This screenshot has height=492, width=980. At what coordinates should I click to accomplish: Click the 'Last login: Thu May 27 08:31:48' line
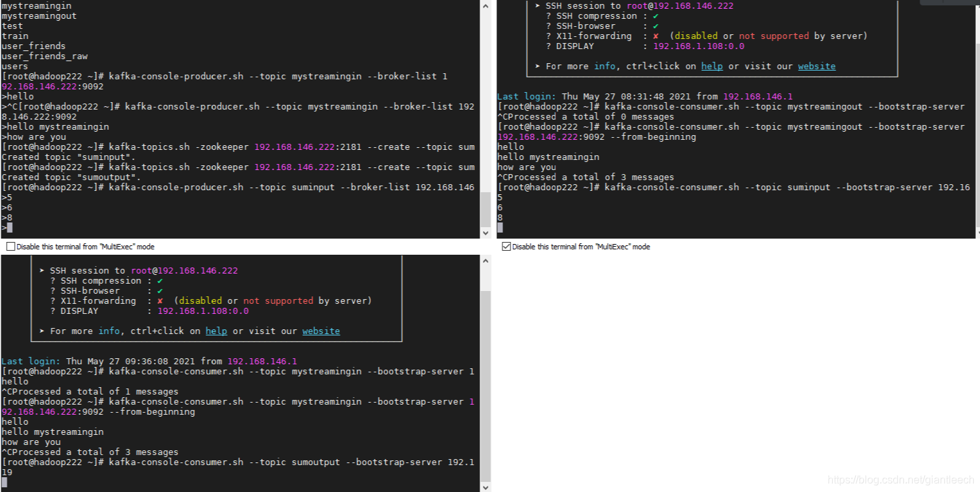(645, 97)
